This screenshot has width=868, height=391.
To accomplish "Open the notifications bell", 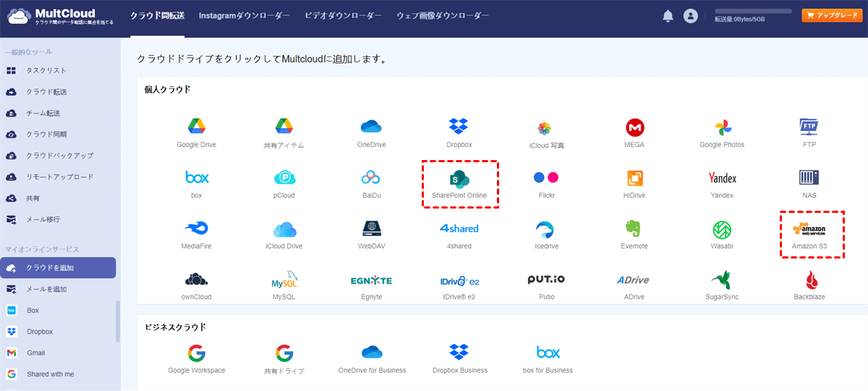I will [668, 16].
